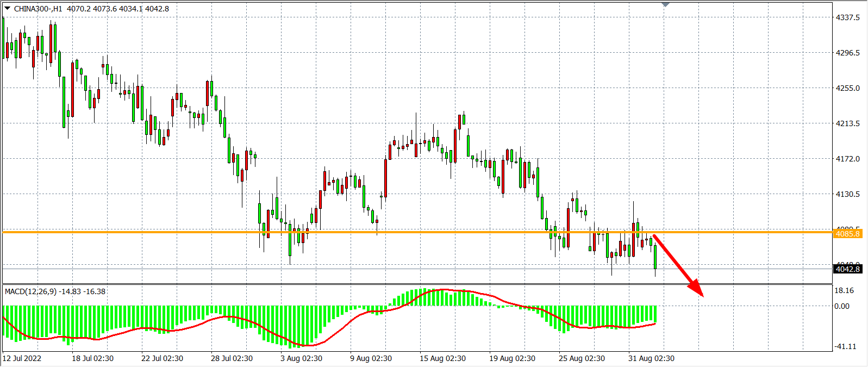868x367 pixels.
Task: Click the gray chart shift marker at top
Action: click(x=665, y=5)
